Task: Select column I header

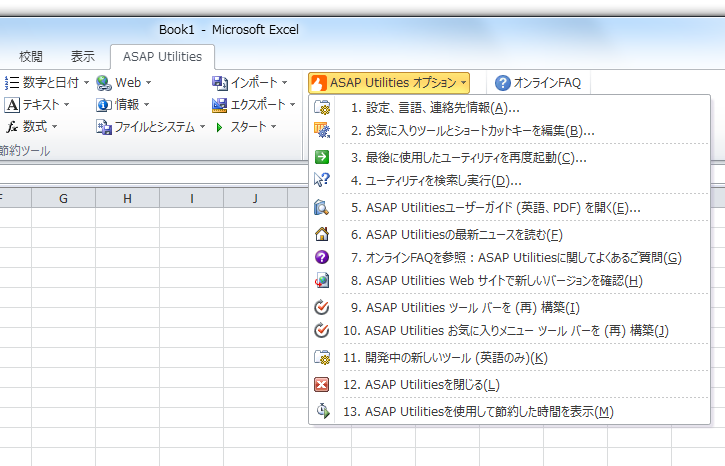Action: click(191, 198)
